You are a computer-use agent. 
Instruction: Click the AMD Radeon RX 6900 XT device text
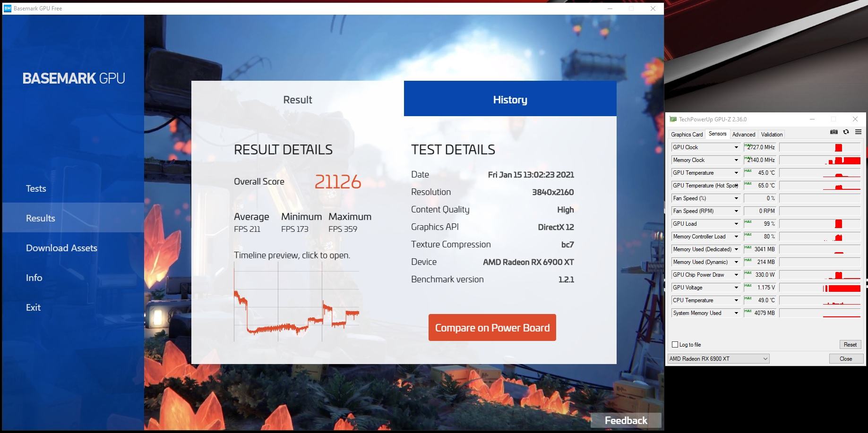pos(528,262)
